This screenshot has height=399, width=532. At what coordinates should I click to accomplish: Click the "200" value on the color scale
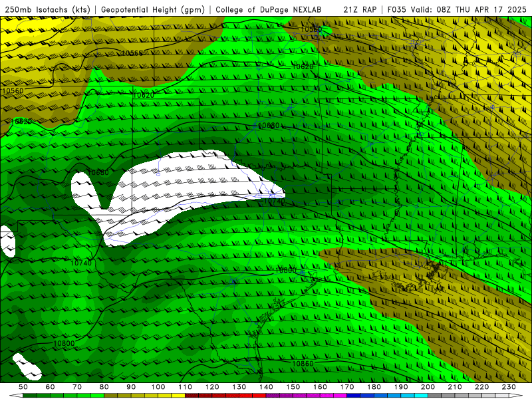[x=428, y=387]
